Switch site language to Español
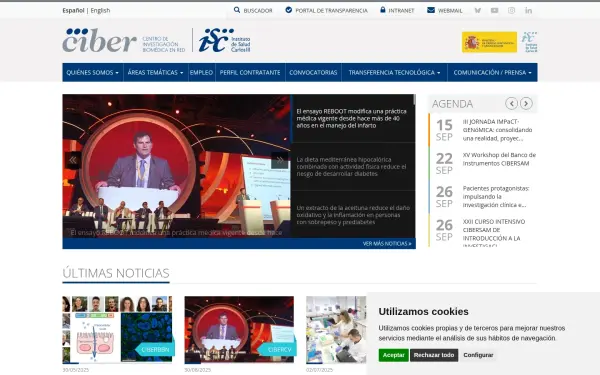Viewport: 600px width, 375px height. (73, 10)
